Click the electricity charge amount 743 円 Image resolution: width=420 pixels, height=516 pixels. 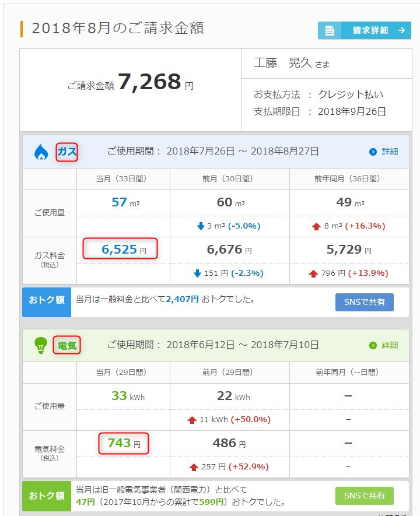tap(124, 443)
